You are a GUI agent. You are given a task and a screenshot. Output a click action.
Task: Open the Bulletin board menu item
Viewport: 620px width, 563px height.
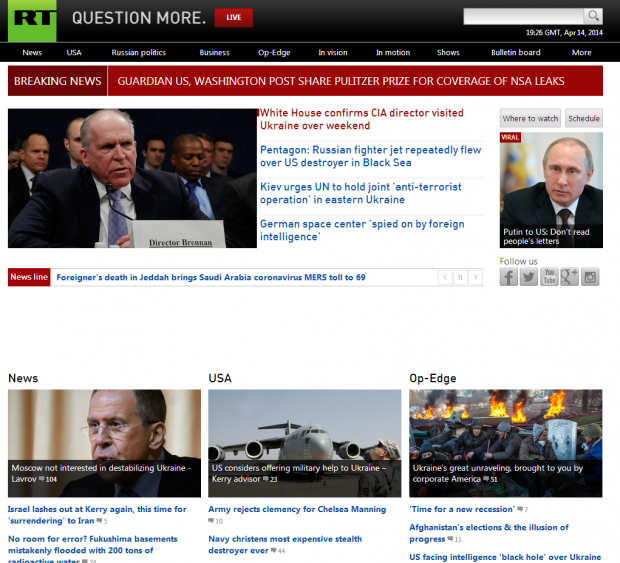click(516, 53)
